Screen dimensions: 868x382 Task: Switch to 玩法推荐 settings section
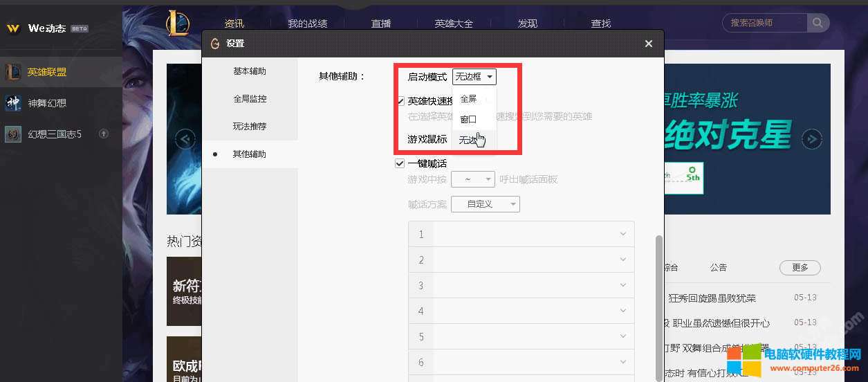[250, 127]
